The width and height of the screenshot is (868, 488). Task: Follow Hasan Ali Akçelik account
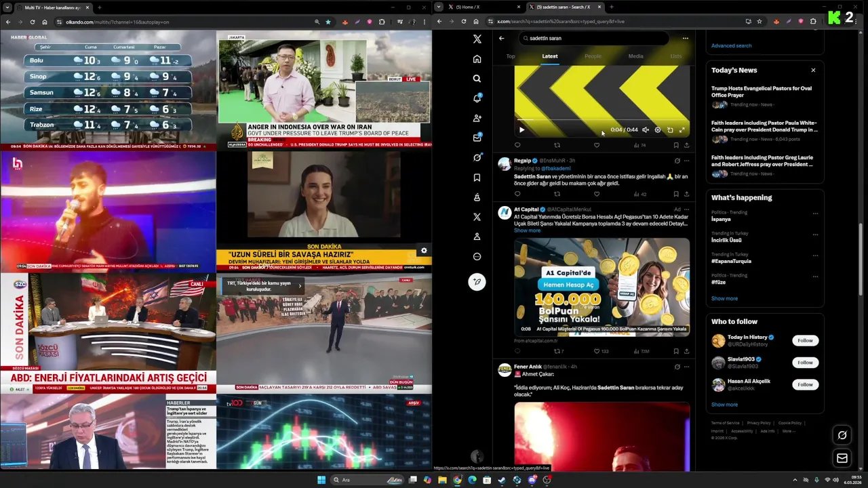tap(805, 384)
